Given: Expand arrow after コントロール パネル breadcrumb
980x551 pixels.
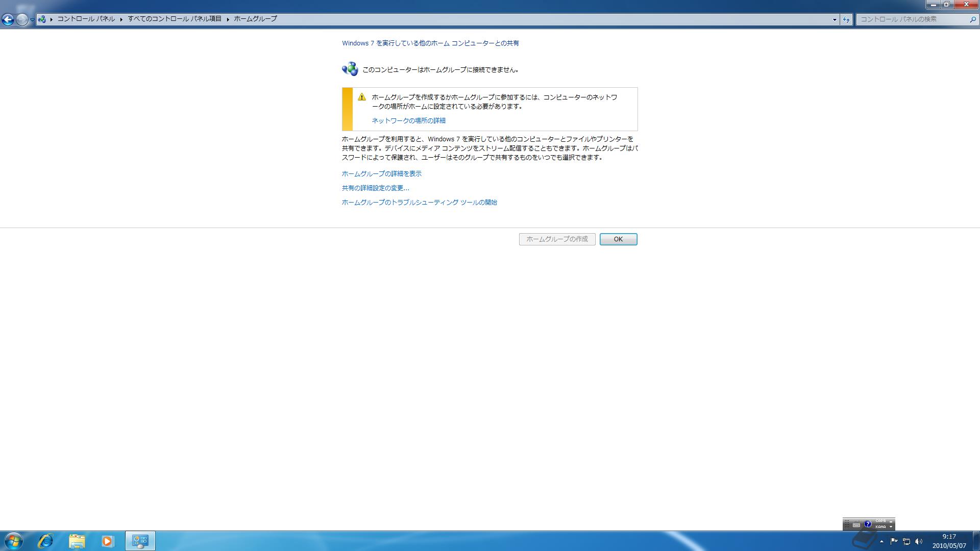Looking at the screenshot, I should coord(121,19).
